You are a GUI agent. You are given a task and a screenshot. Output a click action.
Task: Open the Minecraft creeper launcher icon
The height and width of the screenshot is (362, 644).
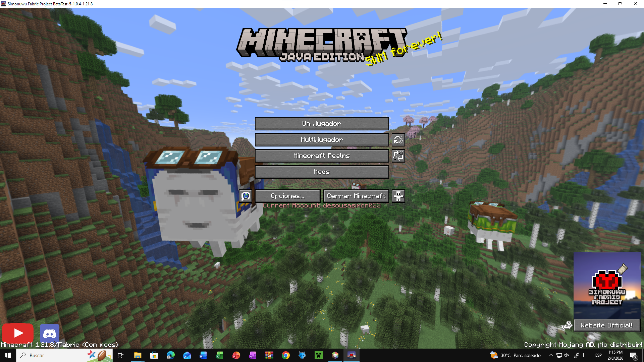coord(319,355)
